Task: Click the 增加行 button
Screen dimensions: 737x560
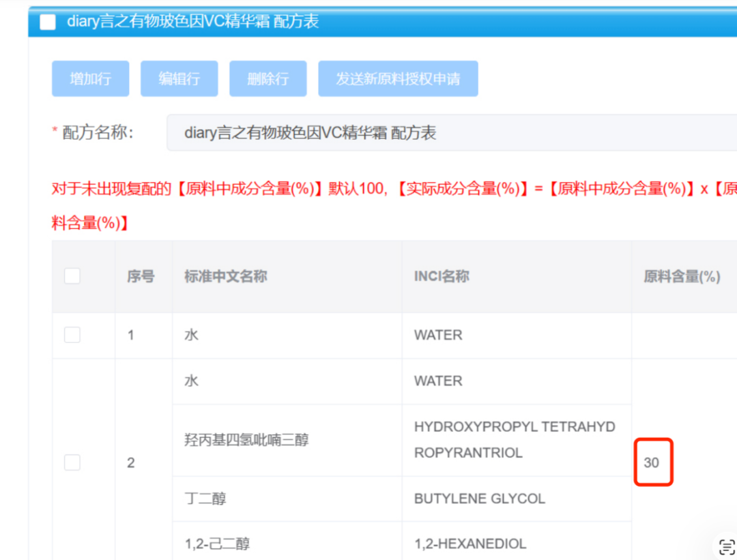Action: pos(90,78)
